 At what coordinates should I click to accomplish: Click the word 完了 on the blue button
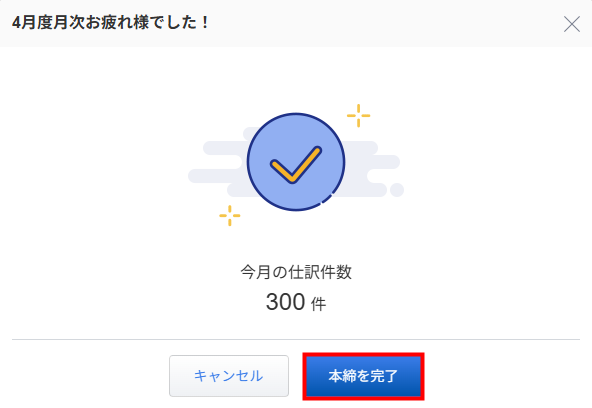384,376
